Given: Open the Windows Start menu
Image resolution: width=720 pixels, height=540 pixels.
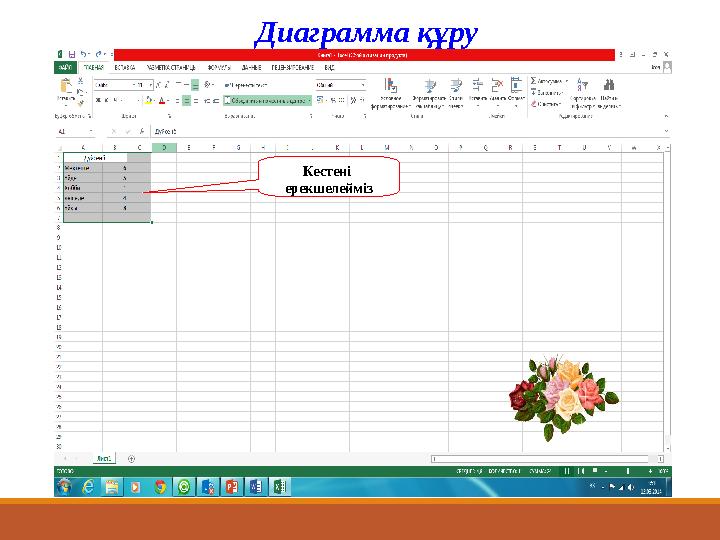Looking at the screenshot, I should pos(65,487).
